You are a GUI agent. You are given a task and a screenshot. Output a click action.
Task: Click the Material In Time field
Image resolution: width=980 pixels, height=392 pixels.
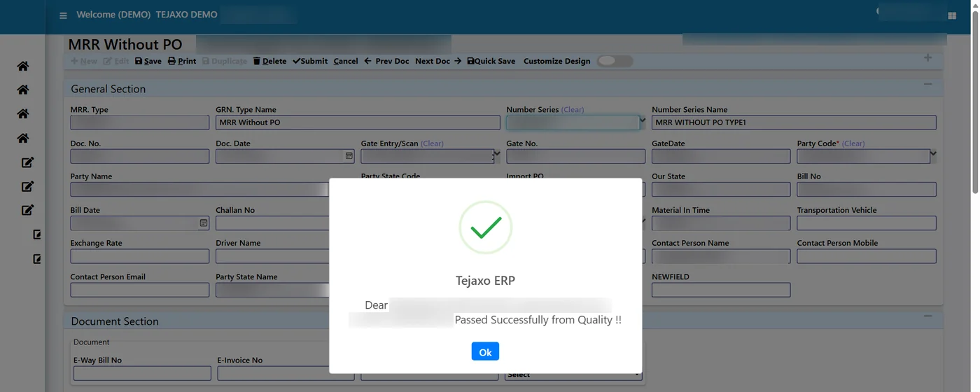pyautogui.click(x=721, y=223)
